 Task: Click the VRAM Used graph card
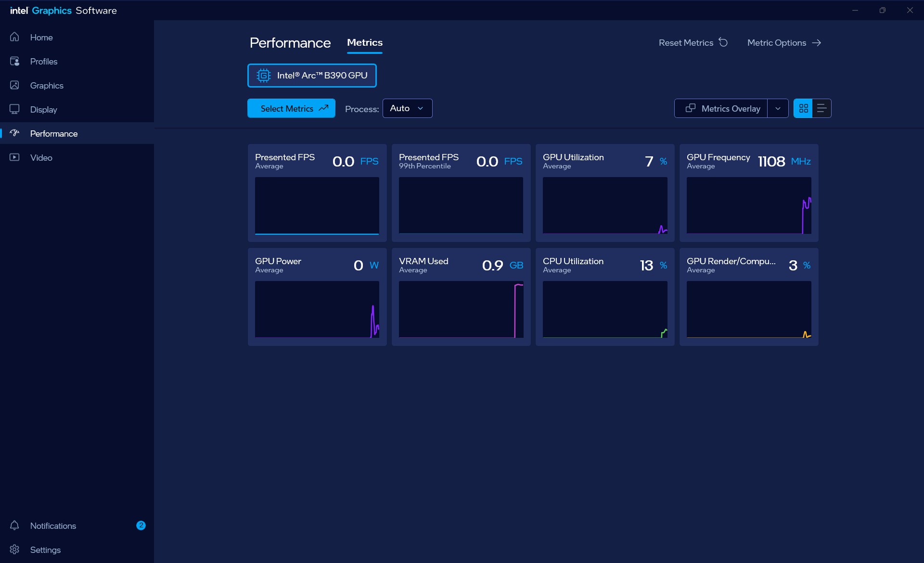(461, 297)
